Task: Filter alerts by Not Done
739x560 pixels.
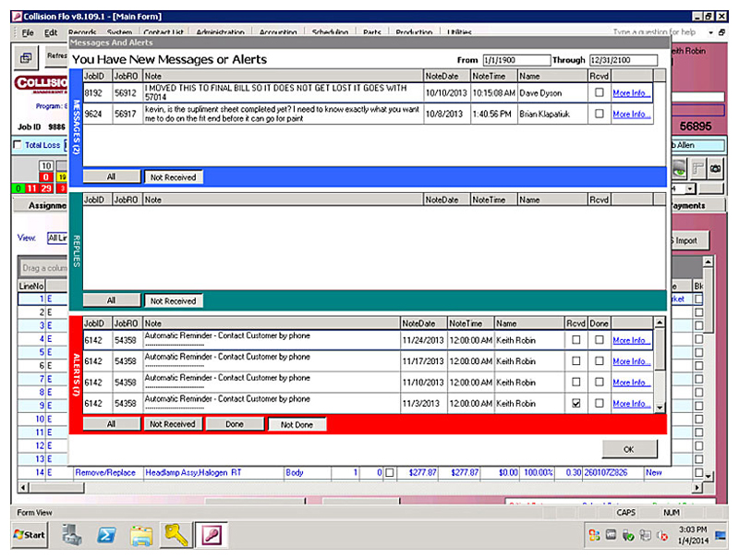Action: click(297, 425)
